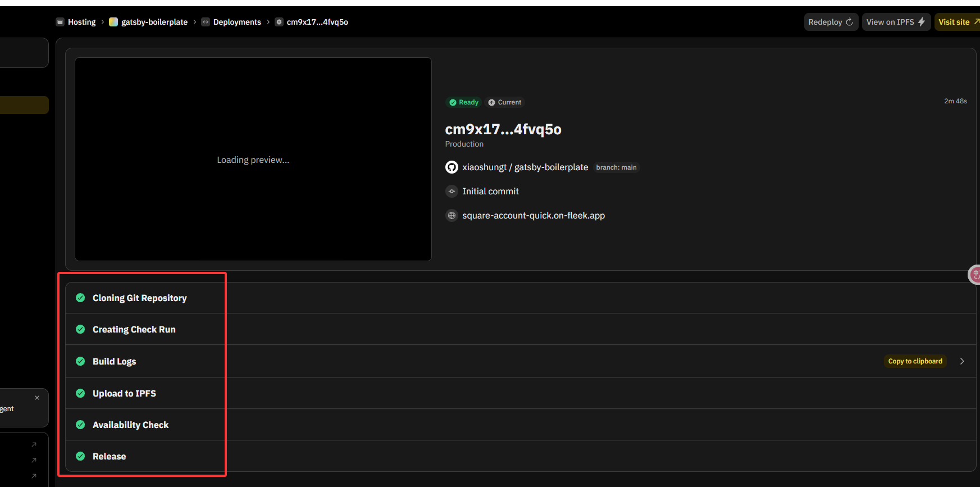
Task: Click the commit icon next to Initial commit
Action: (452, 192)
